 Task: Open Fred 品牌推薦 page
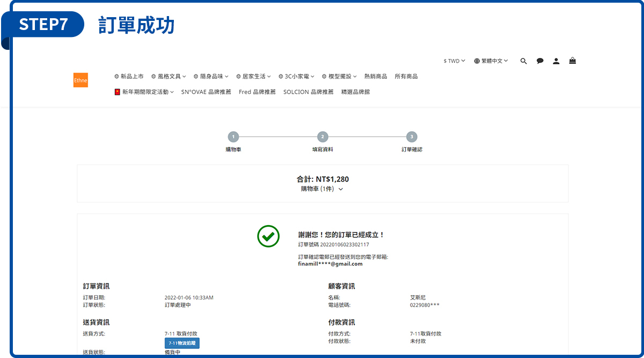(x=257, y=92)
